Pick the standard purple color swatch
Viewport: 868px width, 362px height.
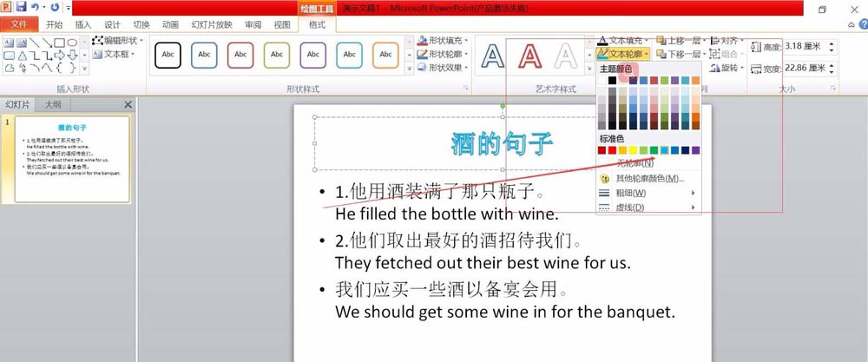[x=696, y=150]
